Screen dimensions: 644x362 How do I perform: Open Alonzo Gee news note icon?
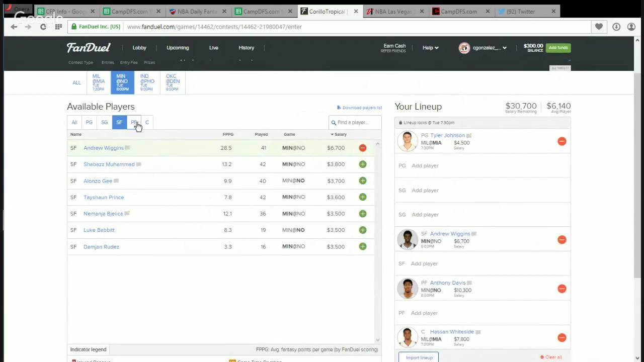click(x=116, y=181)
